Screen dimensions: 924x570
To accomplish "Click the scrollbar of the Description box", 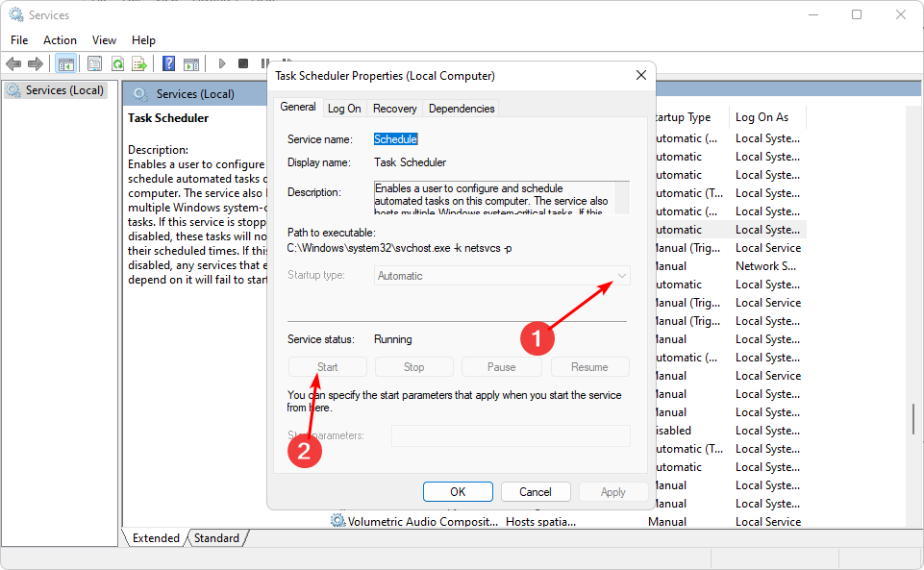I will pos(622,198).
